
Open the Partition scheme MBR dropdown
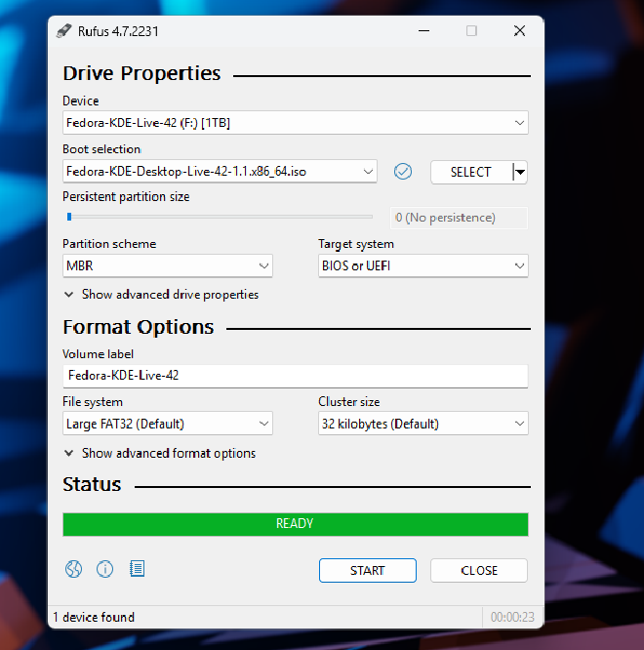(x=168, y=265)
